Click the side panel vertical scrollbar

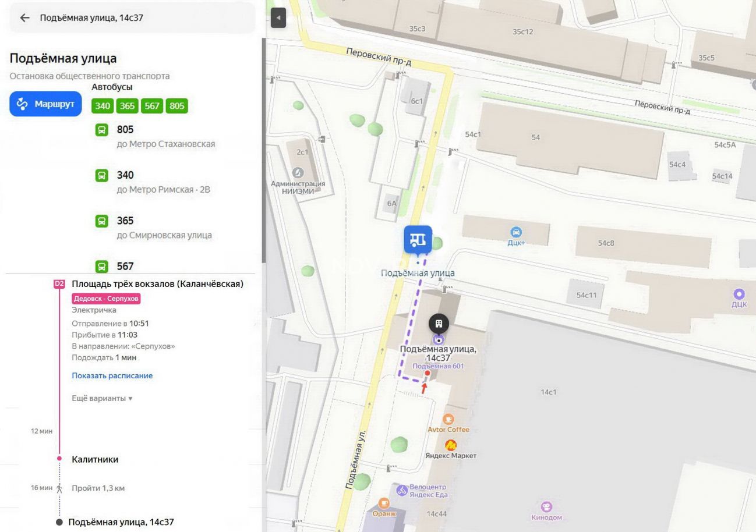click(263, 150)
